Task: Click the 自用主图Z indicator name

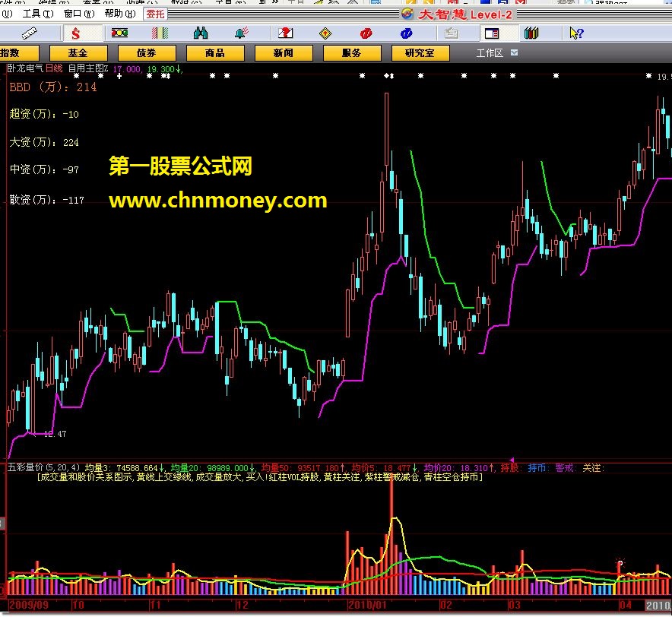Action: click(x=89, y=68)
